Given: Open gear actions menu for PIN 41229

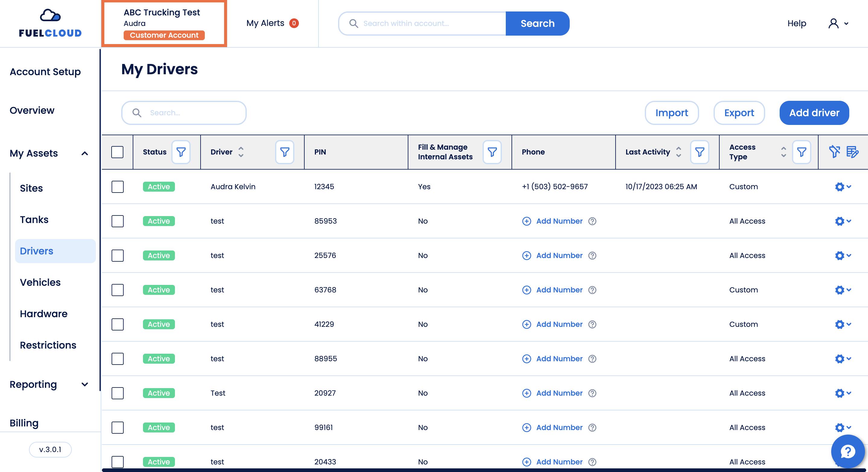Looking at the screenshot, I should point(843,324).
